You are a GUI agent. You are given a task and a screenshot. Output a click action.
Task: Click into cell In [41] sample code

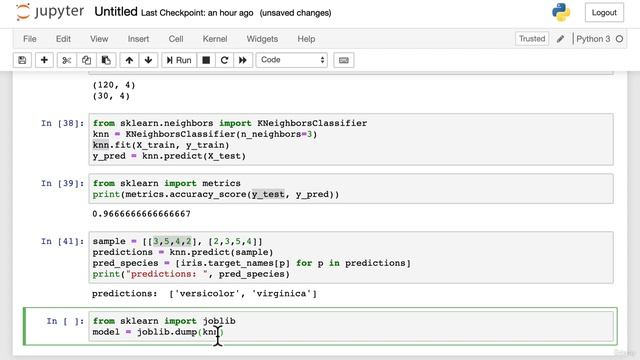pos(351,258)
